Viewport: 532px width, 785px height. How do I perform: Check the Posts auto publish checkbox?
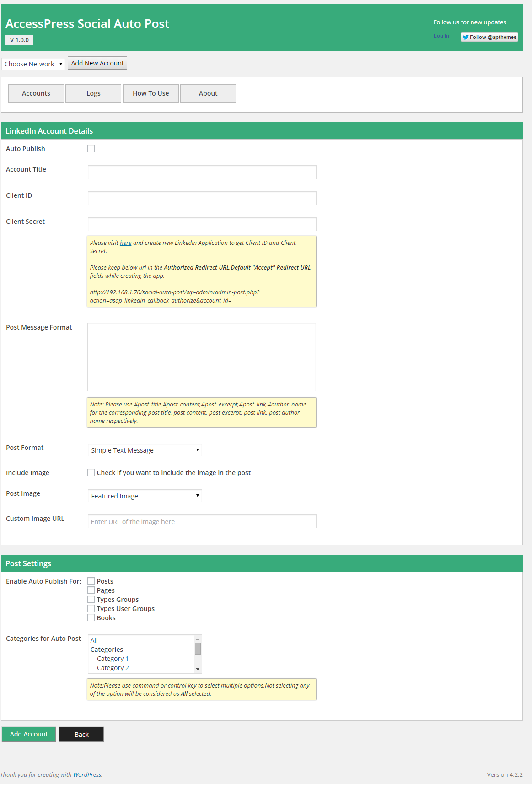point(91,581)
